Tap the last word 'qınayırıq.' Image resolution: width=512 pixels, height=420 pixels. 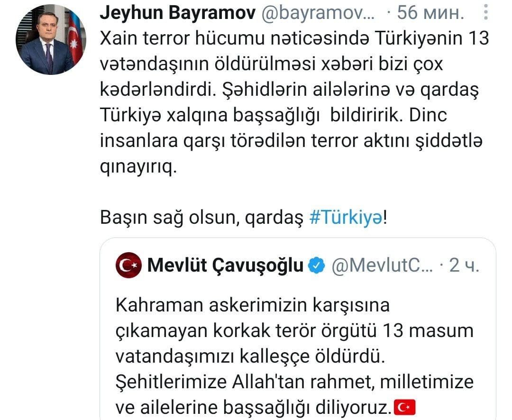pos(138,167)
